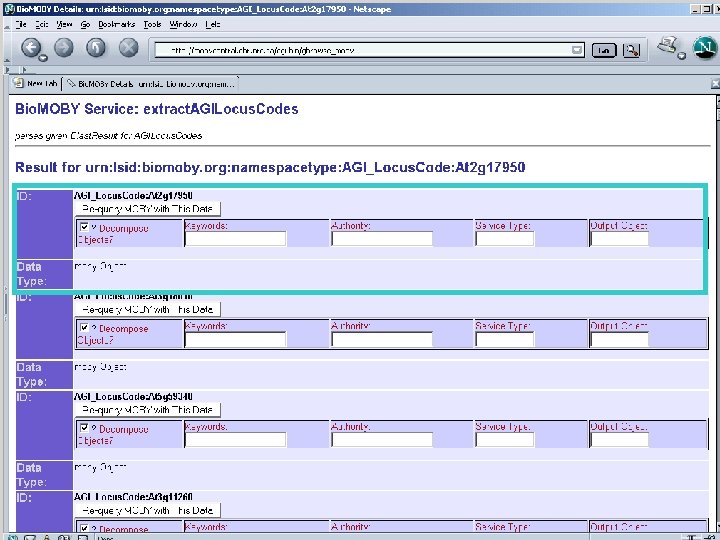Click the Output Object field for At2g17950
This screenshot has width=720, height=540.
click(619, 239)
